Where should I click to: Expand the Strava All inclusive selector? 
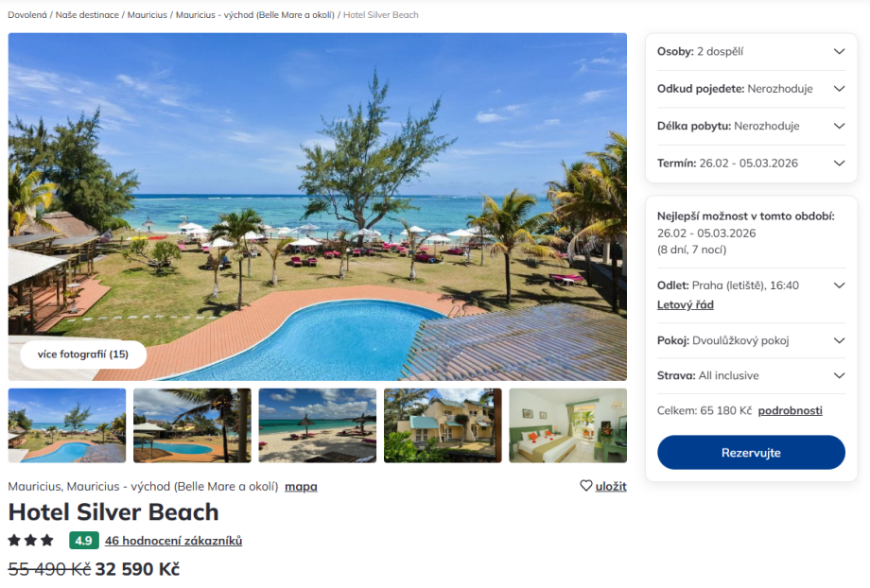click(x=751, y=375)
